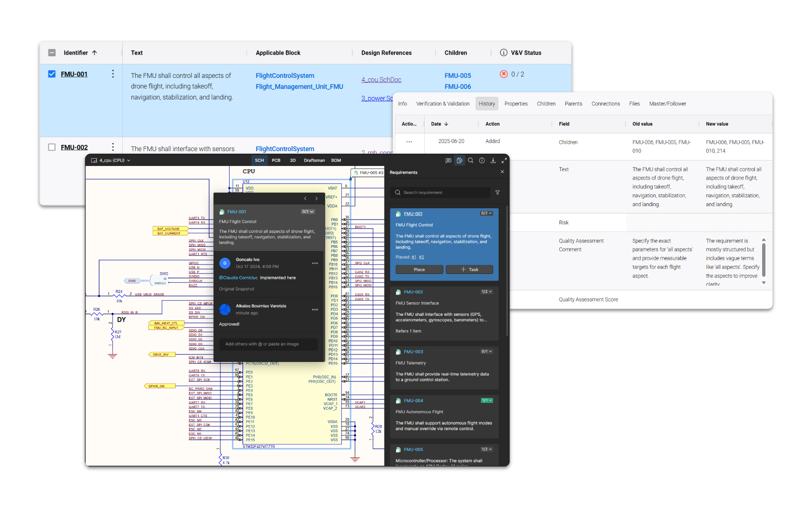Expand the viewer to fullscreen with the arrows icon

(504, 160)
